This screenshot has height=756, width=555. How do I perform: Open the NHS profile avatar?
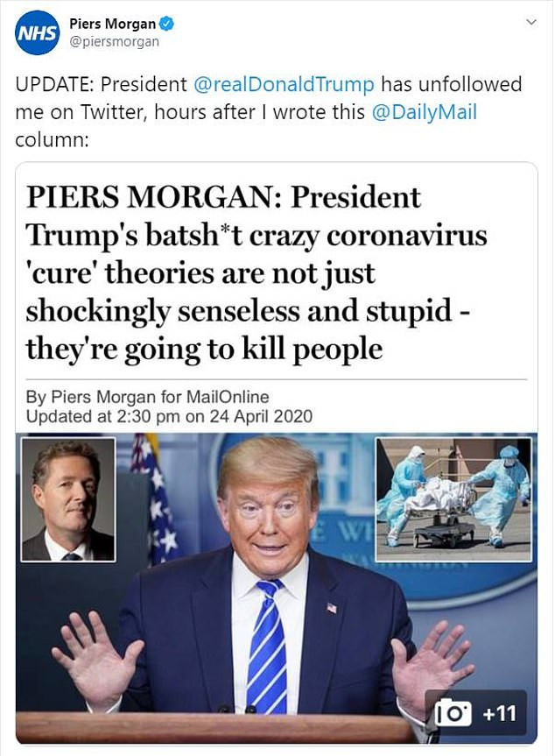click(x=38, y=32)
